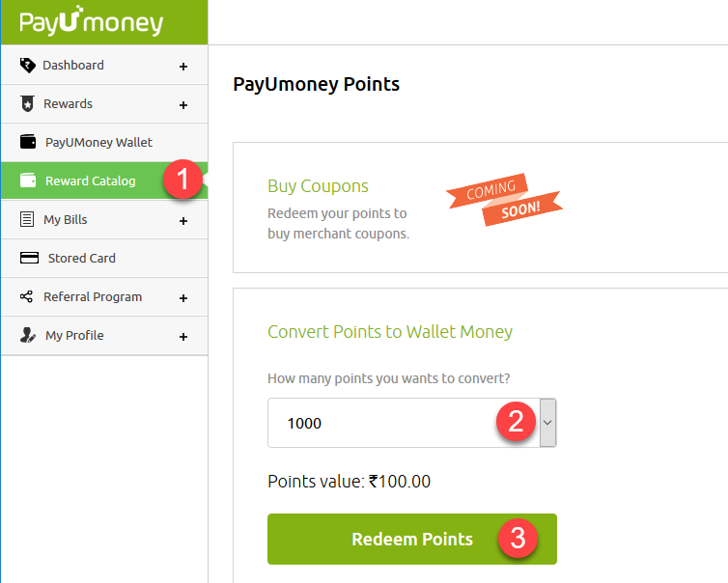This screenshot has width=728, height=583.
Task: Click the Reward Catalog wallet icon
Action: point(28,180)
